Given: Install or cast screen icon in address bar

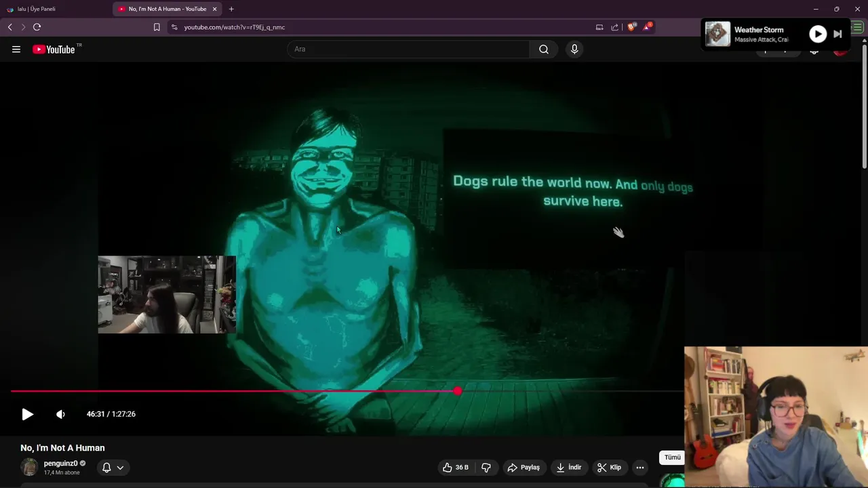Looking at the screenshot, I should click(x=599, y=27).
